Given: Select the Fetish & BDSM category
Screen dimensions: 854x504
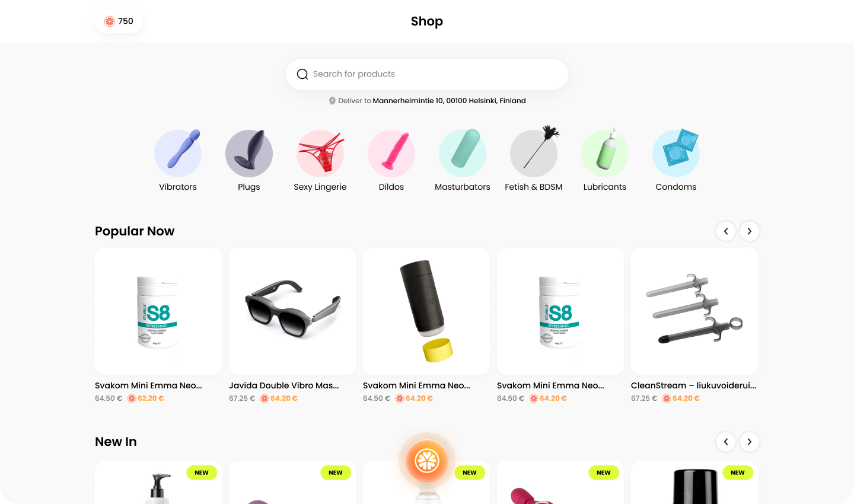Looking at the screenshot, I should pos(534,160).
